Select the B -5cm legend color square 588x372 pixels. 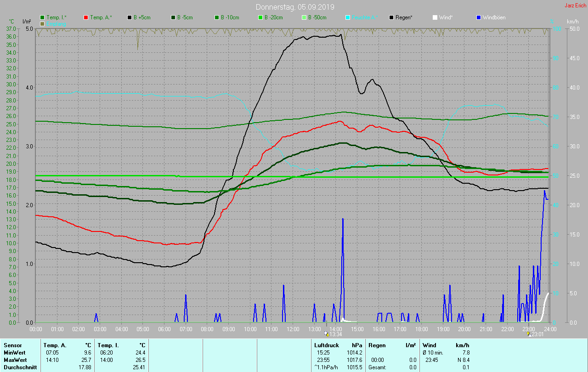(173, 17)
